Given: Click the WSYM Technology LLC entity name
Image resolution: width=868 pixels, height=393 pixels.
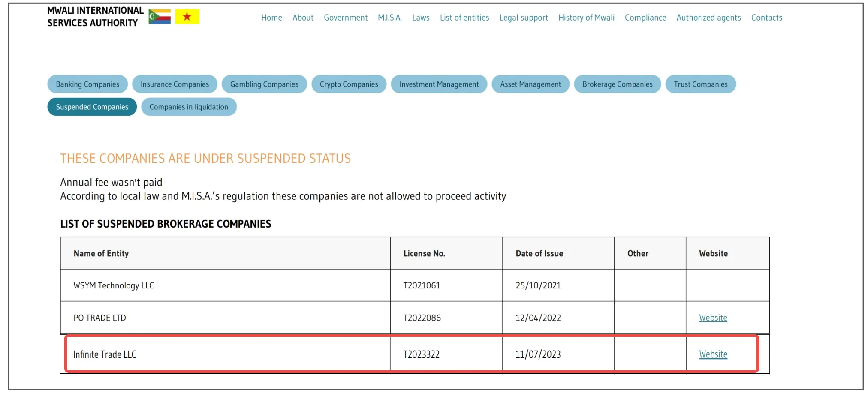Looking at the screenshot, I should click(x=114, y=285).
